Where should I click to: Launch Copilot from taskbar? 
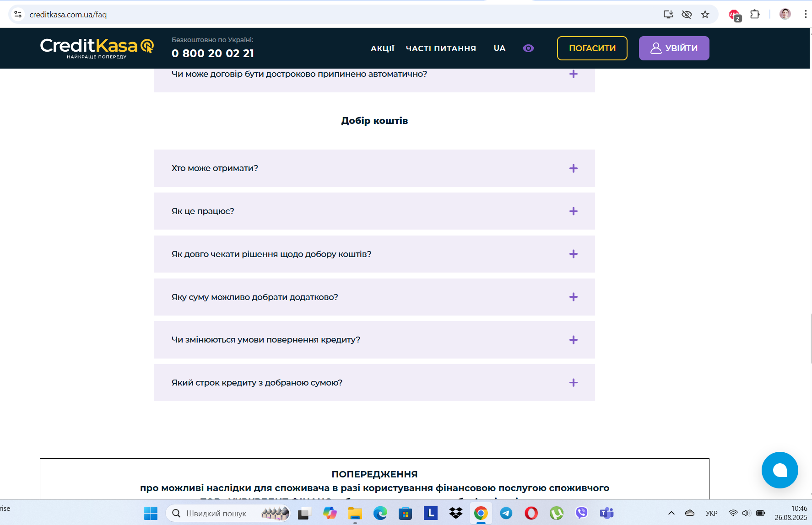(x=330, y=513)
